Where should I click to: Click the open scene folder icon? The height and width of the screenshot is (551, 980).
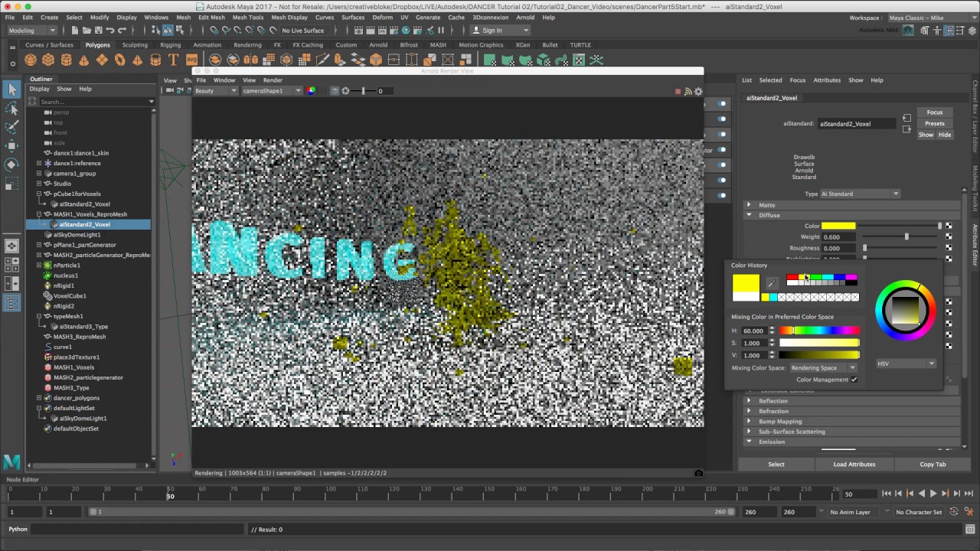[x=86, y=30]
